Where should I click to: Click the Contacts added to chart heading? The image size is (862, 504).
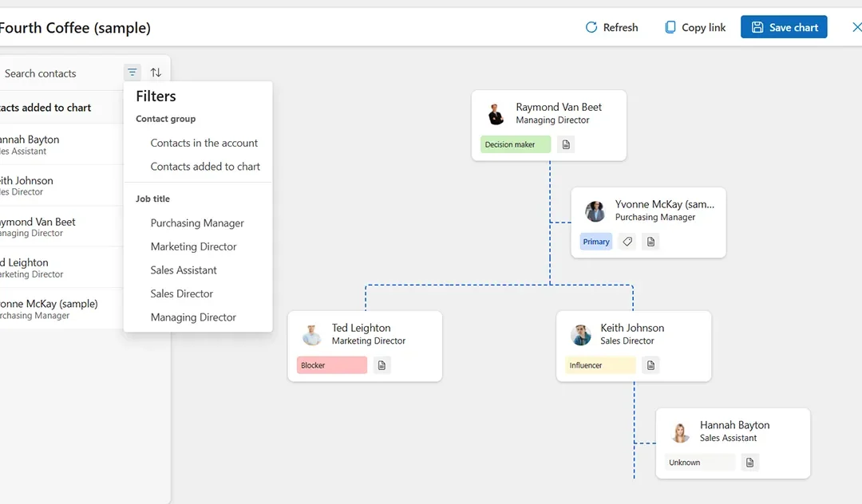(45, 108)
